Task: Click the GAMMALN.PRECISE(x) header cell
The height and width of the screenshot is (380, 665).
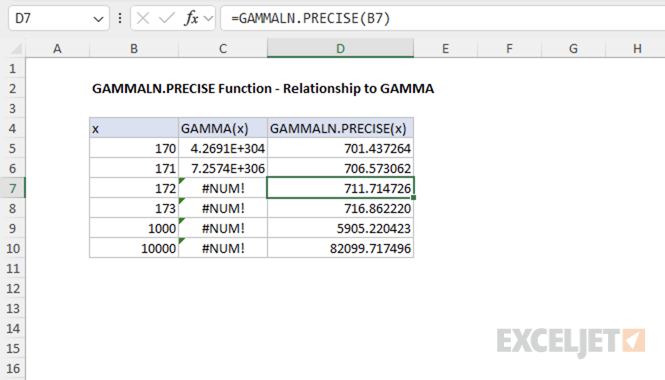Action: coord(341,128)
